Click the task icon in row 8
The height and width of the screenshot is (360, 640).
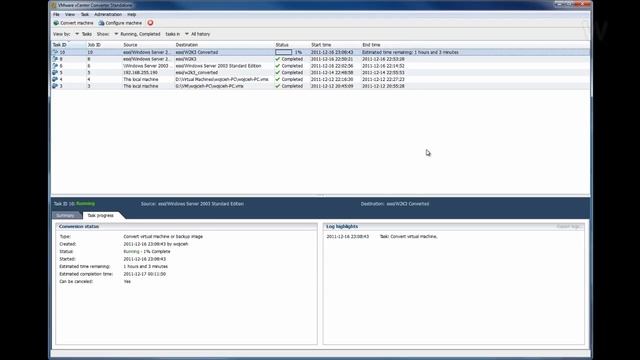click(55, 59)
